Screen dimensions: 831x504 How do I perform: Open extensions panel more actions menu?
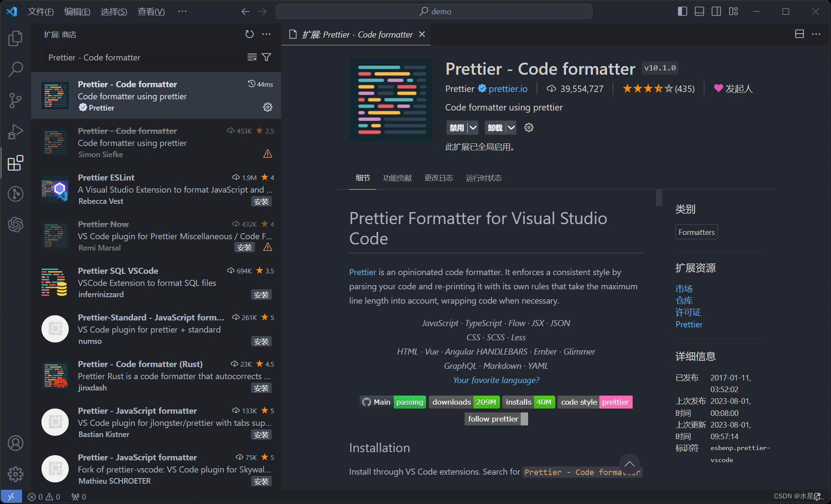267,34
